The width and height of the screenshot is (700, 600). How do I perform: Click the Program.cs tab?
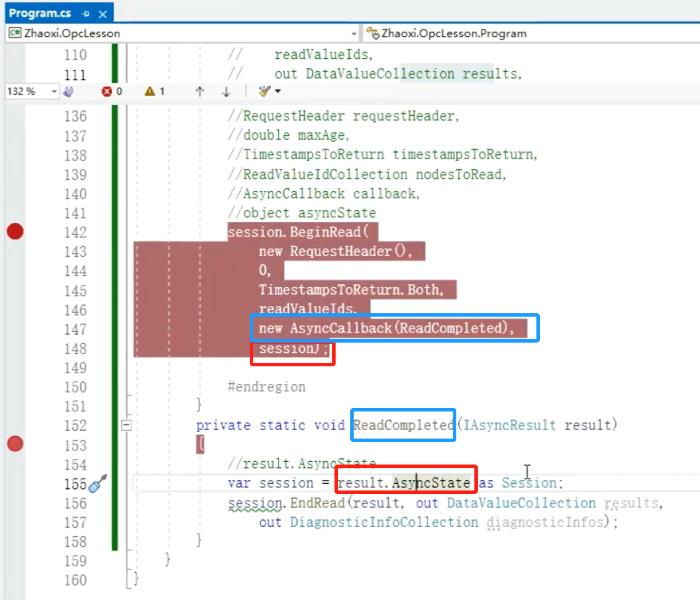39,13
